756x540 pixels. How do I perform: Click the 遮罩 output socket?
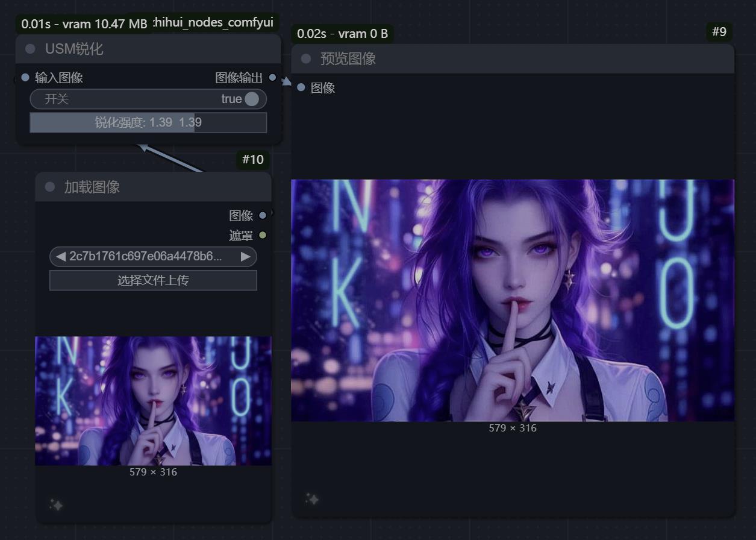263,234
